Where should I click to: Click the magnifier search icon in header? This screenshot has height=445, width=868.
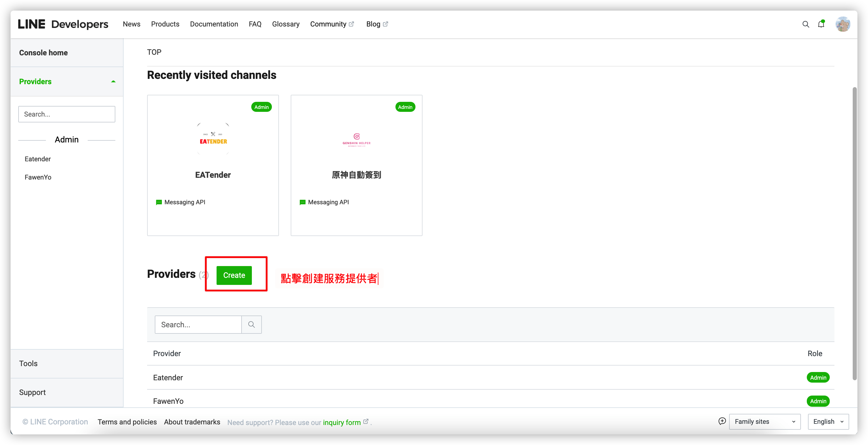tap(805, 24)
